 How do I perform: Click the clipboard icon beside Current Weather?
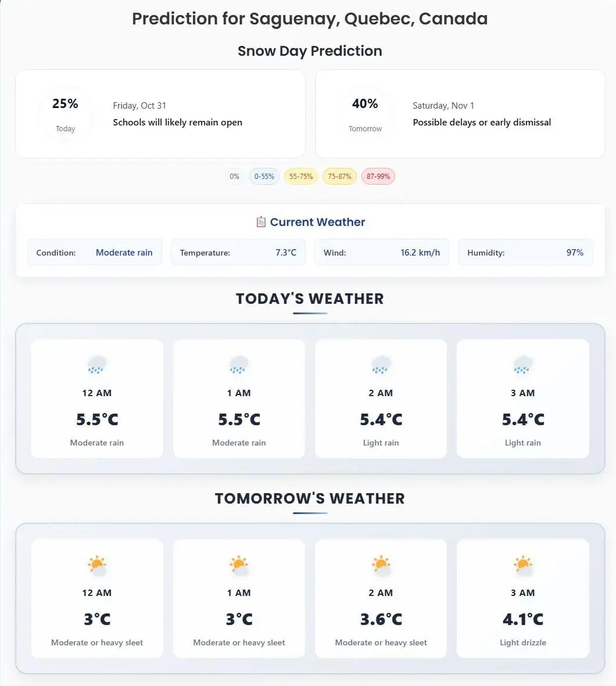click(x=261, y=222)
